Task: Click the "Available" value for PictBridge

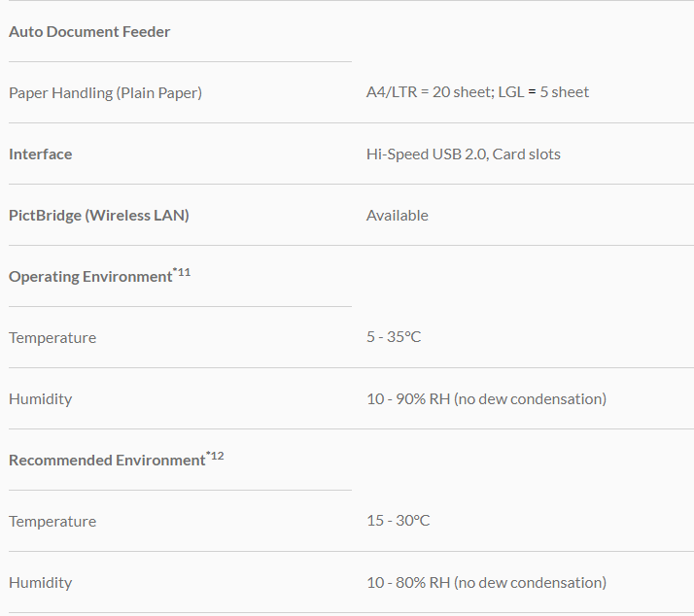Action: [x=398, y=216]
